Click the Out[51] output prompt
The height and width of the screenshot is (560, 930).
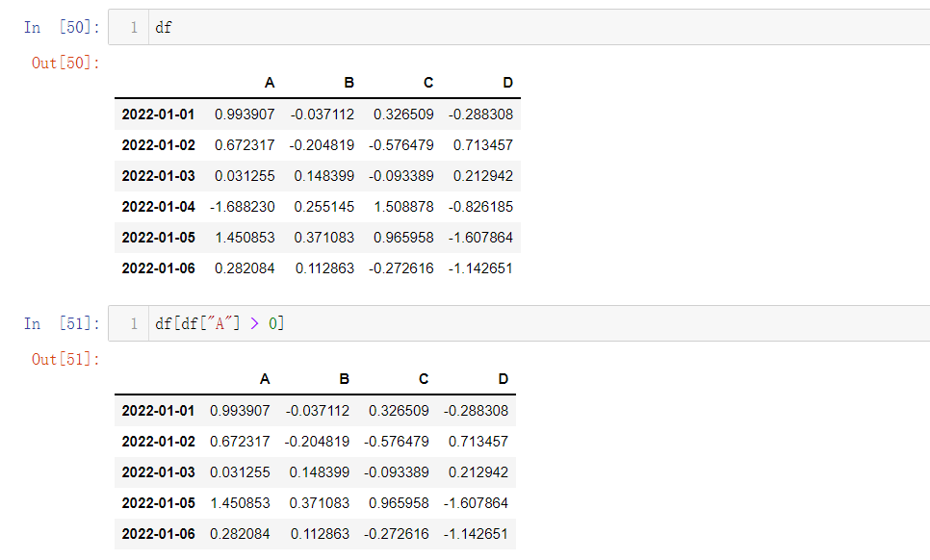pyautogui.click(x=65, y=359)
